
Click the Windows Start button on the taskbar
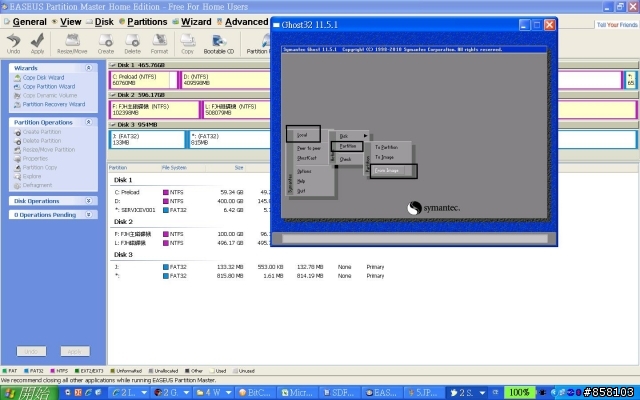pyautogui.click(x=29, y=393)
